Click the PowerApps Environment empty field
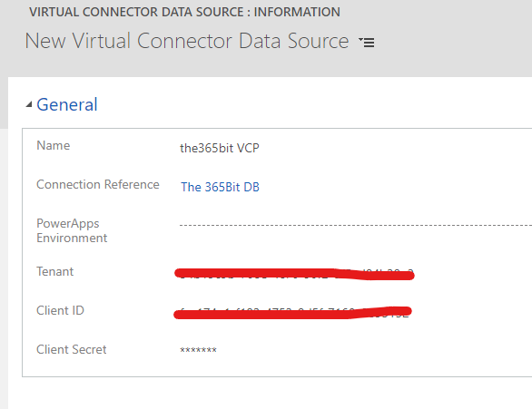Image resolution: width=532 pixels, height=409 pixels. tap(355, 225)
